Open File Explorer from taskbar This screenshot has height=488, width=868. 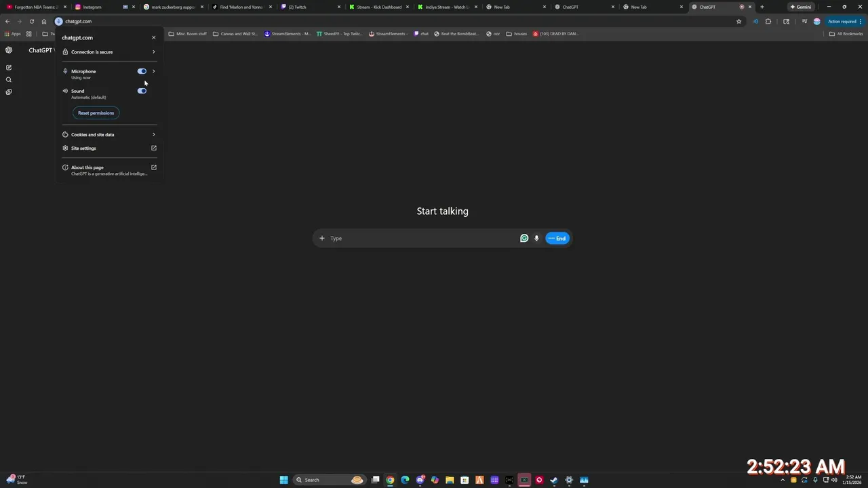(x=450, y=480)
